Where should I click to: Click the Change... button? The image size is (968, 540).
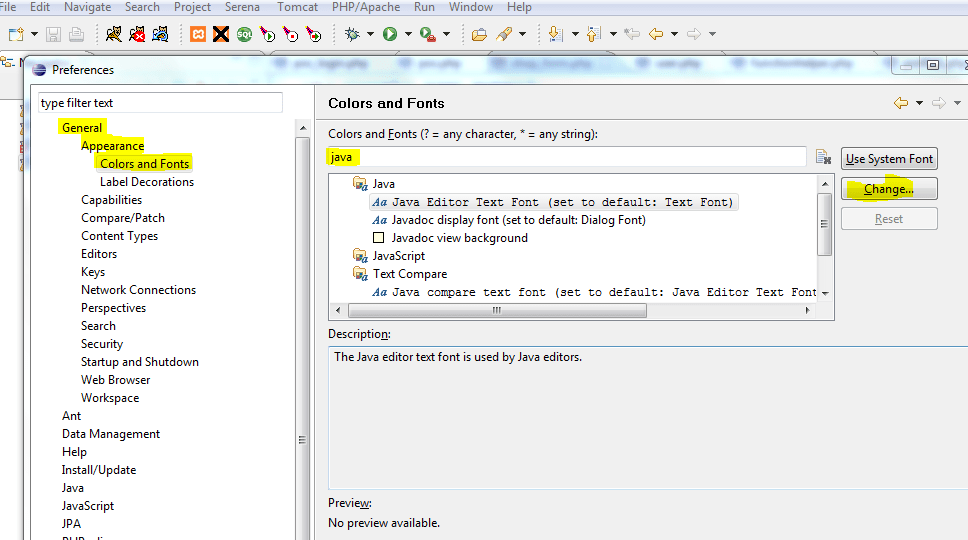tap(889, 189)
